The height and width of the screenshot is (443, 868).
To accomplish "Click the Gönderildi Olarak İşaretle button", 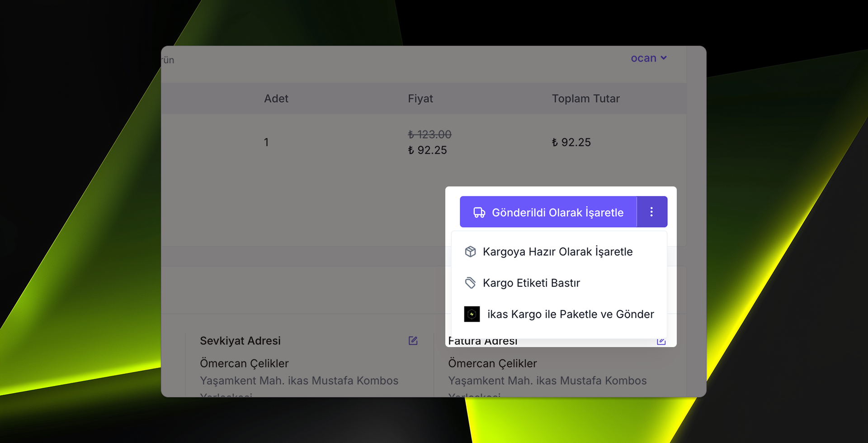I will (548, 212).
